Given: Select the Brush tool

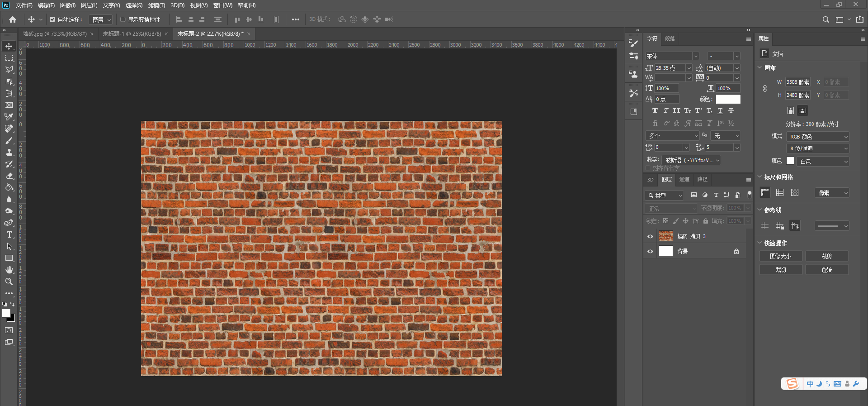Looking at the screenshot, I should (x=9, y=140).
